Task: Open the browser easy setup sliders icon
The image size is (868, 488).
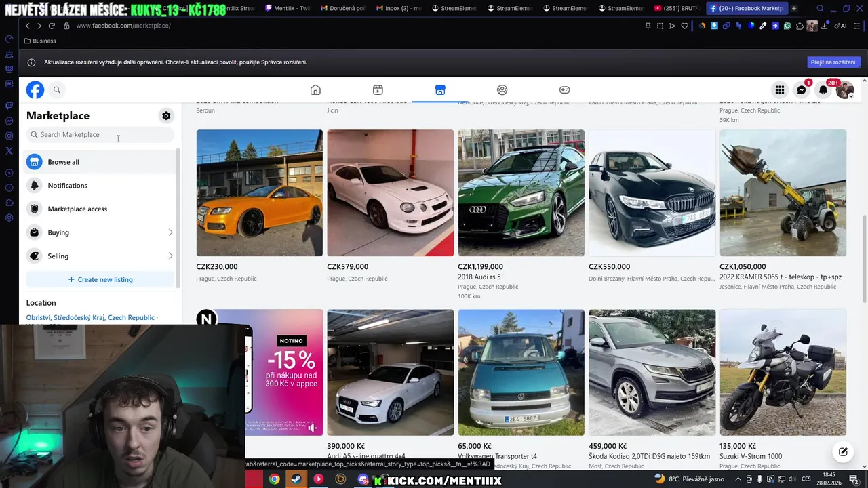Action: tap(856, 26)
